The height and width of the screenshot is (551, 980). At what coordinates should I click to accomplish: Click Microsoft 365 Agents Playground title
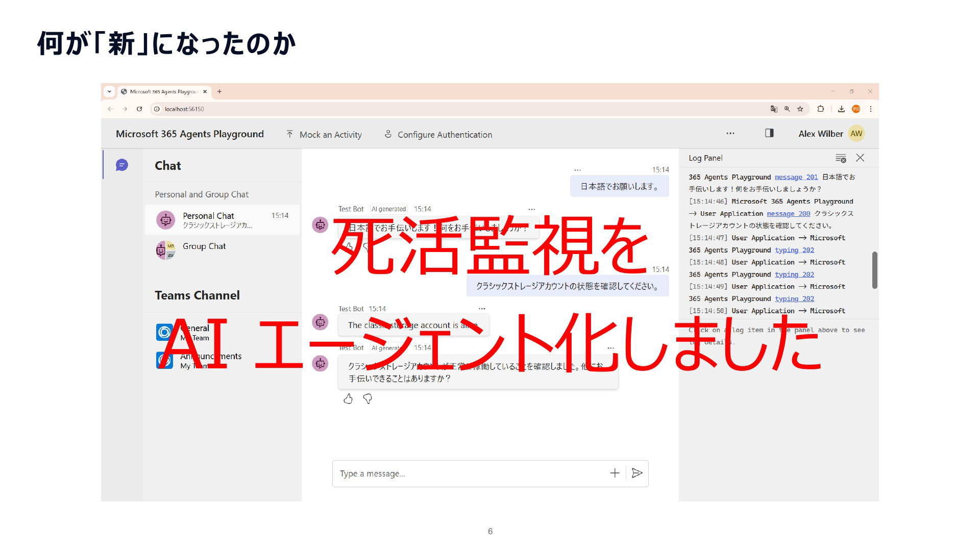pyautogui.click(x=190, y=134)
